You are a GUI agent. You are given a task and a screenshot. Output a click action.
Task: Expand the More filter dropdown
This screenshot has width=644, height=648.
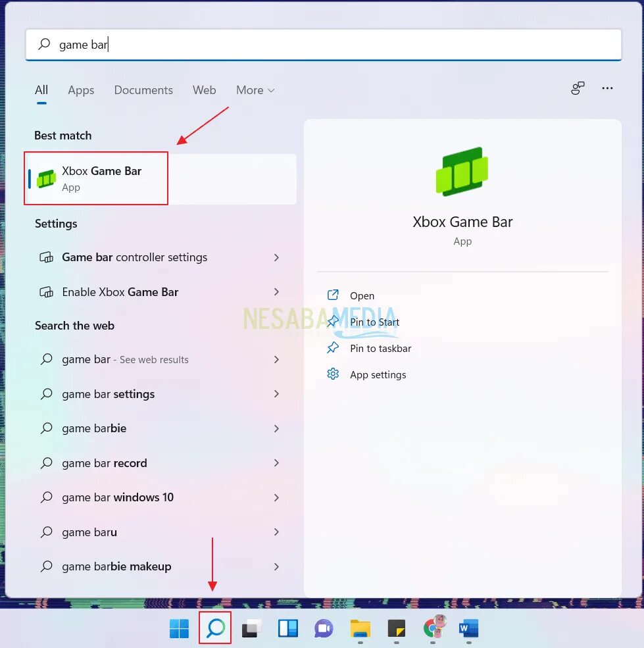click(x=255, y=90)
